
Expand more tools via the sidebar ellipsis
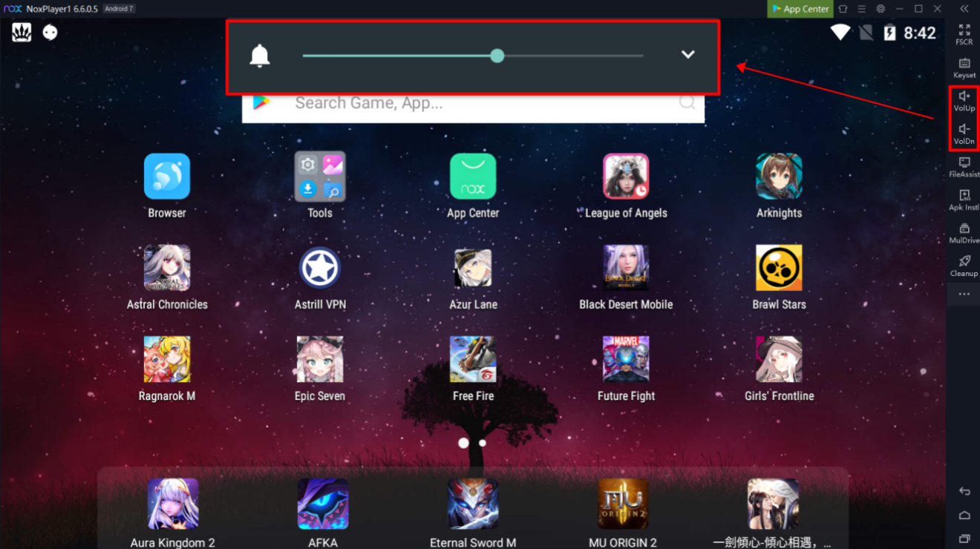click(964, 294)
